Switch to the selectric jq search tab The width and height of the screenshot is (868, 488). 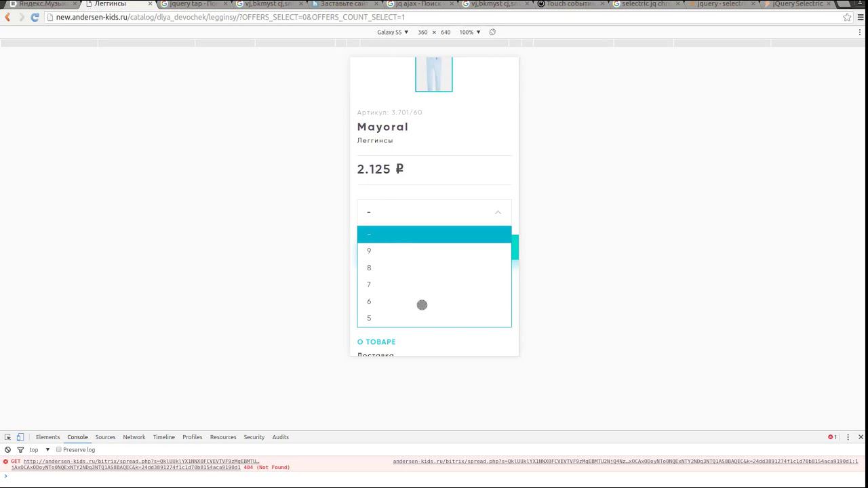(644, 4)
